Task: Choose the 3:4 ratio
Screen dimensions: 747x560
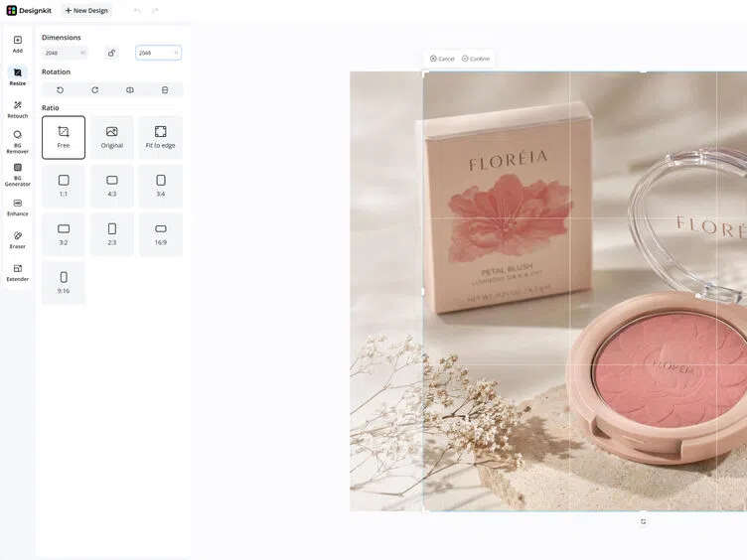Action: (161, 186)
